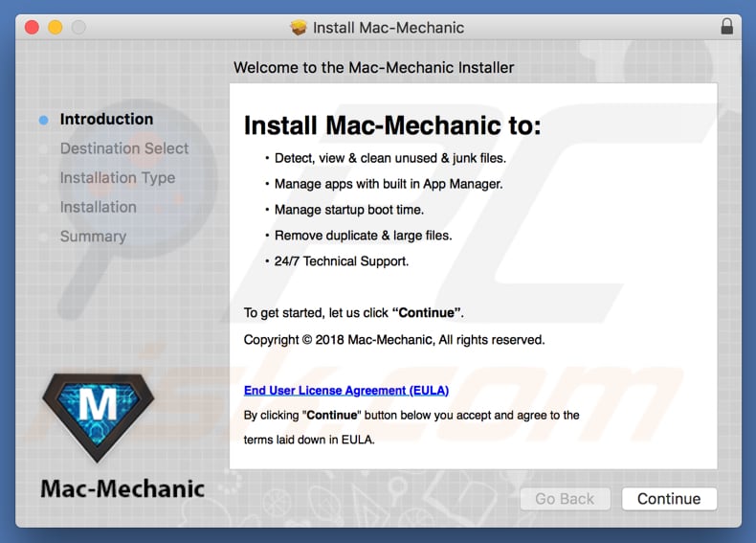Click the package icon in the title bar
This screenshot has height=543, width=756.
coord(300,27)
